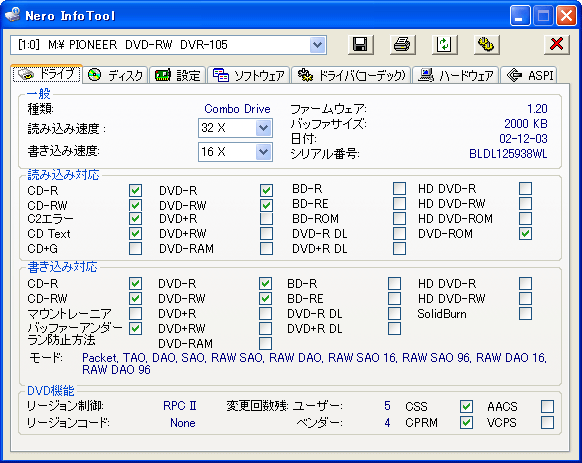Toggle CD Text read checkbox
This screenshot has width=582, height=463.
tap(135, 234)
